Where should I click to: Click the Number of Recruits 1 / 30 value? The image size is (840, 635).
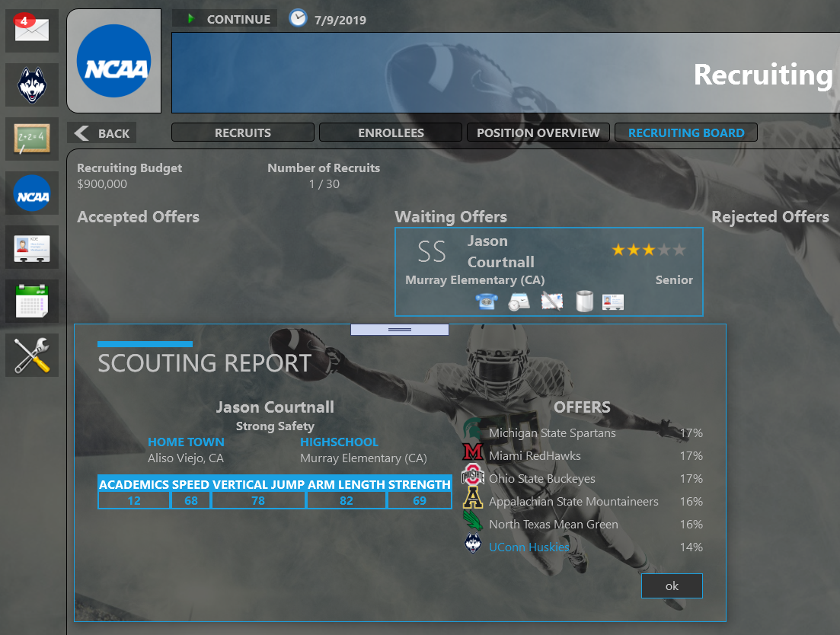[324, 183]
